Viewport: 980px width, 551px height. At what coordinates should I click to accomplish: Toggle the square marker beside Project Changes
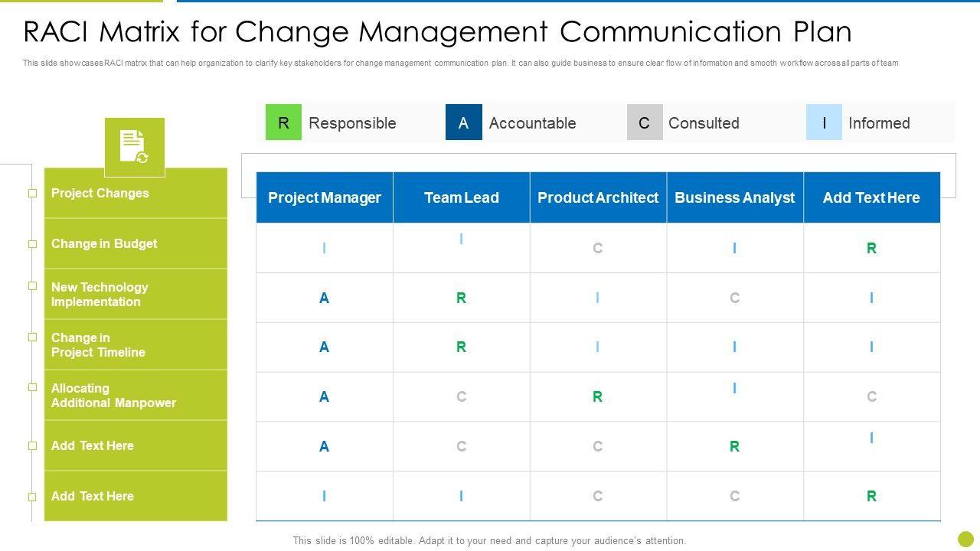[x=33, y=194]
